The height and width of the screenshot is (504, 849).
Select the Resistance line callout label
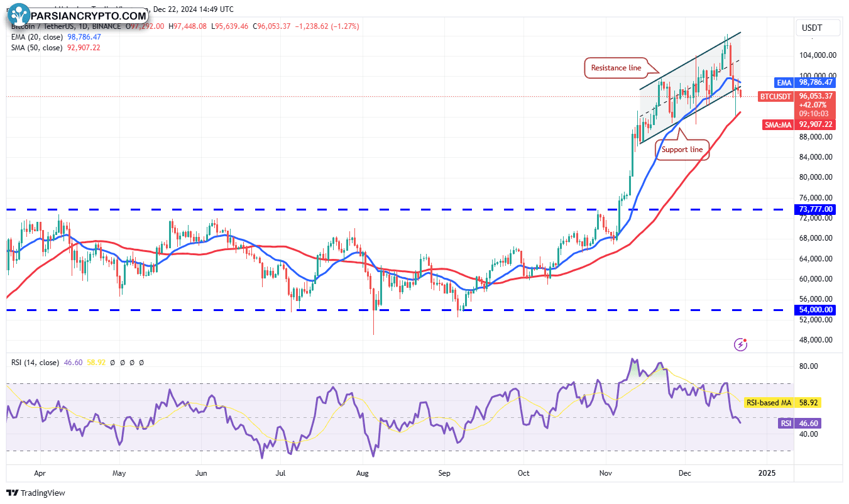point(616,68)
